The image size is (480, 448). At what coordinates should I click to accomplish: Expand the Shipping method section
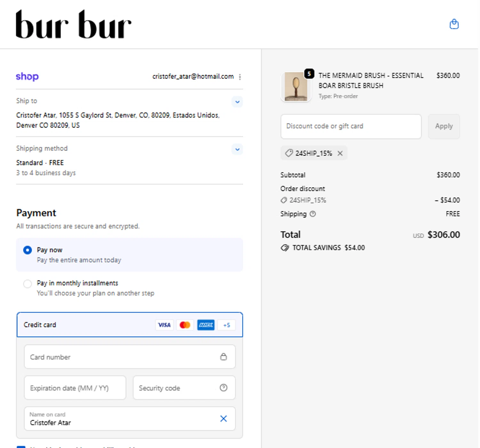click(x=237, y=149)
